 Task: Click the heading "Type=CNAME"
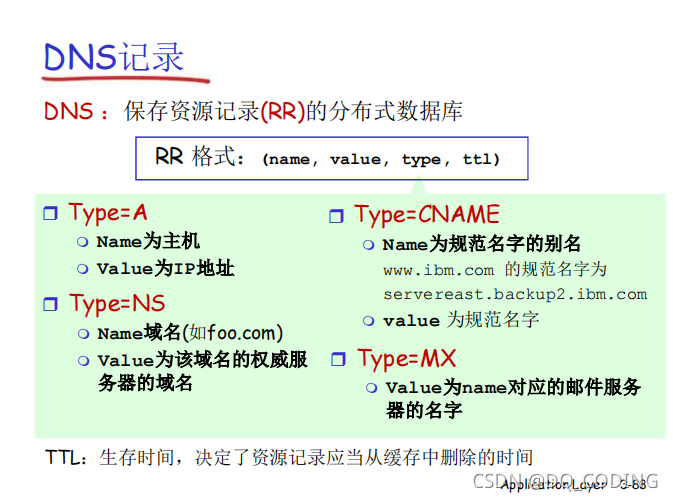[427, 215]
